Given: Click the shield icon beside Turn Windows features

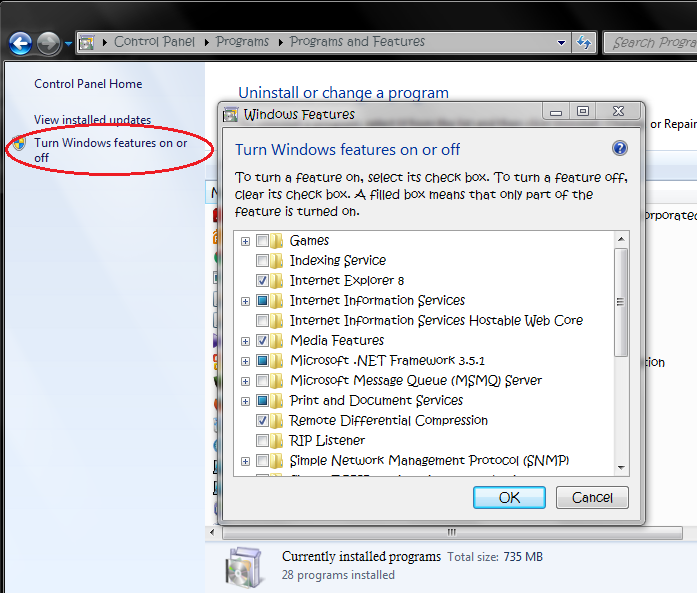Looking at the screenshot, I should [19, 143].
